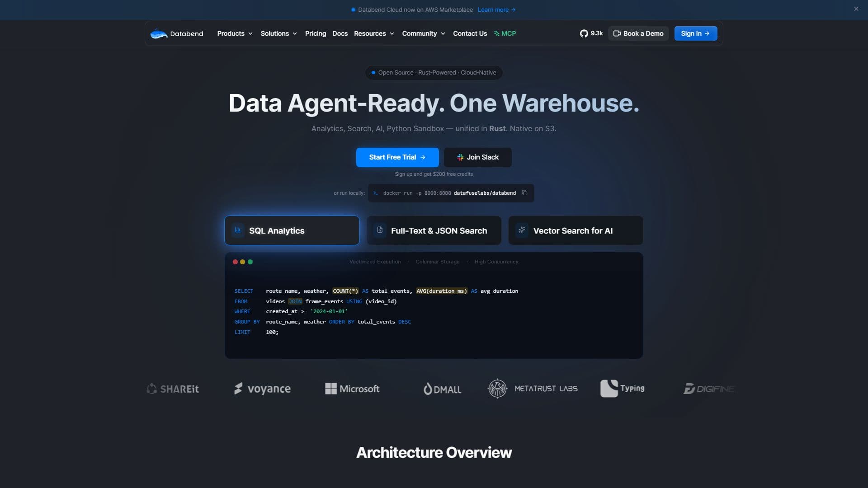This screenshot has width=868, height=488.
Task: Expand the Solutions dropdown menu
Action: pyautogui.click(x=278, y=33)
